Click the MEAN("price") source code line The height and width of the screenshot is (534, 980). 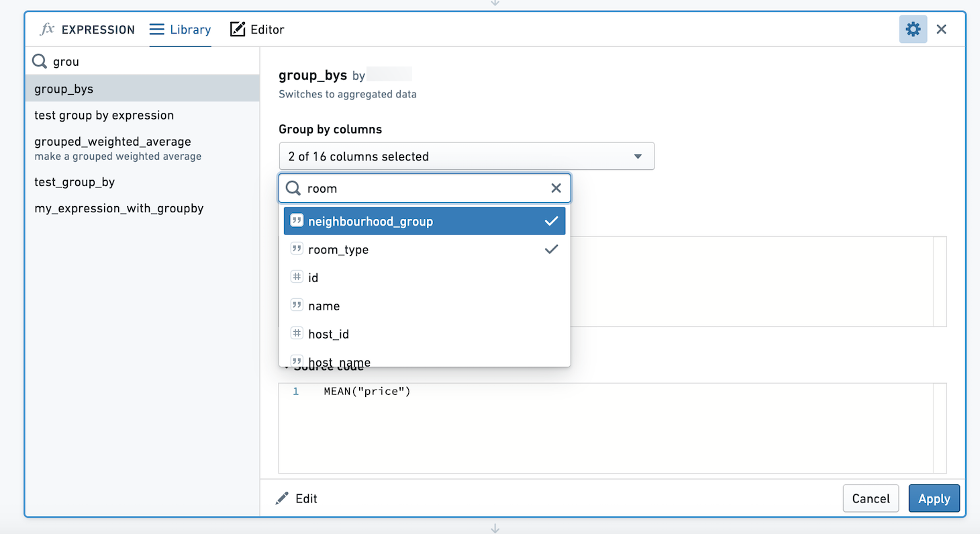pos(367,391)
